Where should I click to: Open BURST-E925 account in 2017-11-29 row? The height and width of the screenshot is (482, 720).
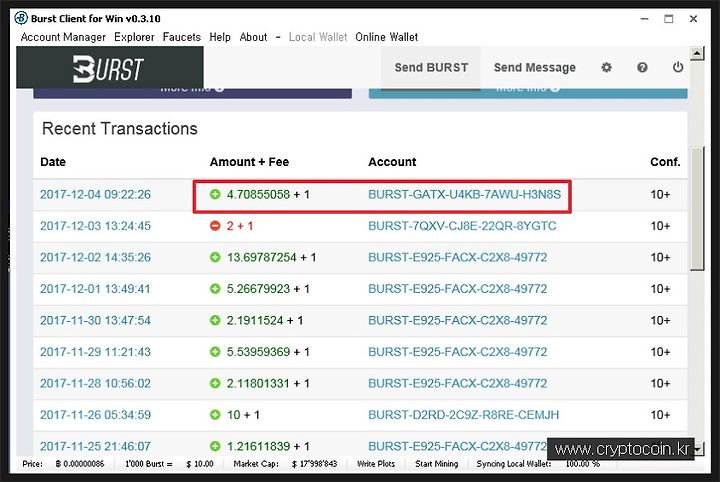457,352
